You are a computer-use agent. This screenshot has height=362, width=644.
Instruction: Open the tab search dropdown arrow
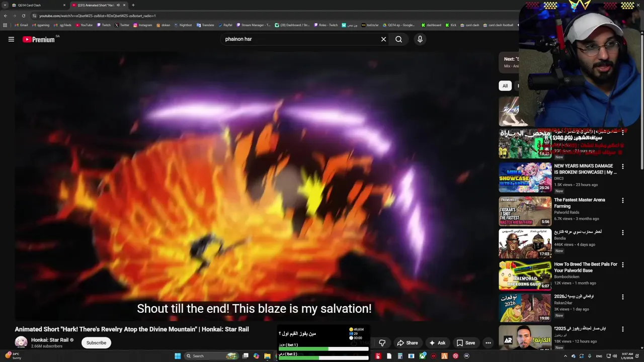[5, 5]
